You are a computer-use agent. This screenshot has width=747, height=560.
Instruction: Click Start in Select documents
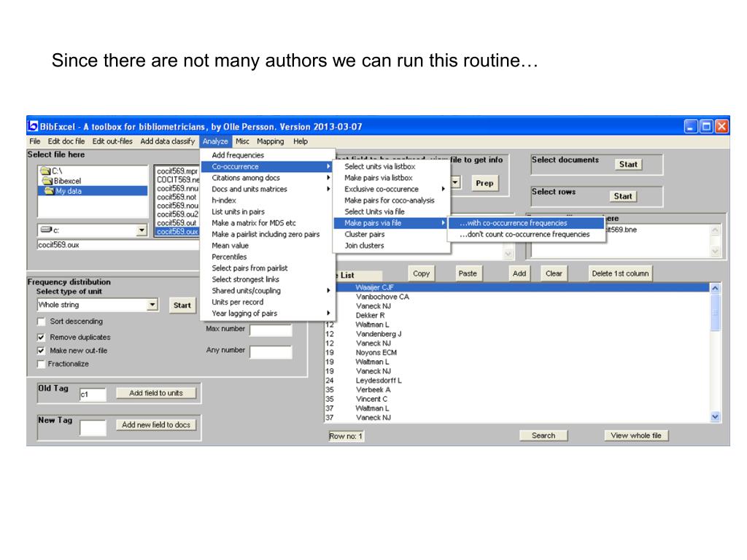coord(628,164)
